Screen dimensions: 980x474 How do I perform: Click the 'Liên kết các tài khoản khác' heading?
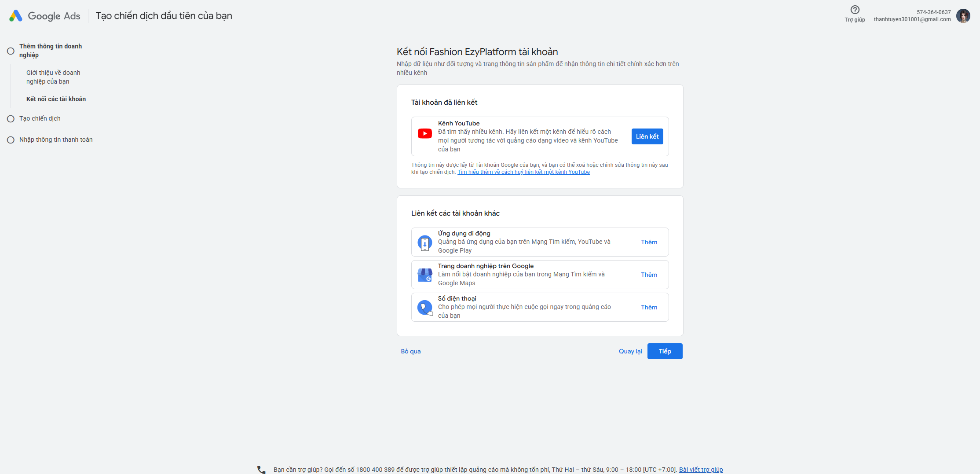[x=455, y=213]
